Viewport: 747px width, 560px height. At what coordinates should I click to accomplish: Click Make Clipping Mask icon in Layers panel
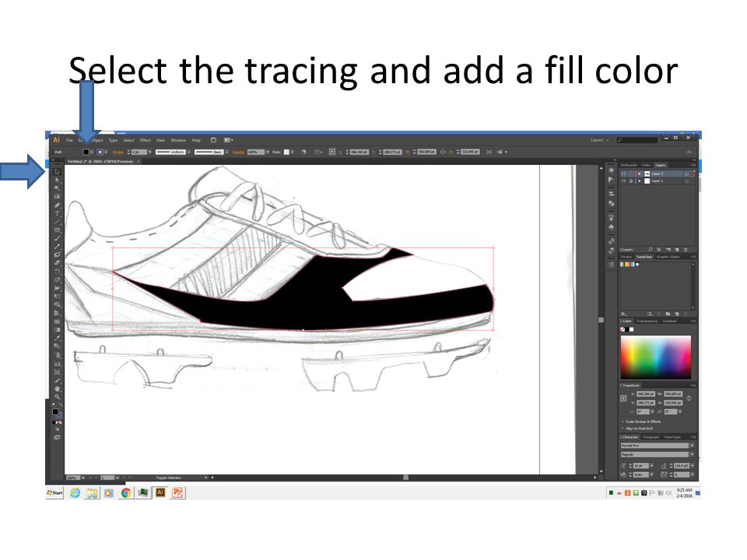(659, 250)
